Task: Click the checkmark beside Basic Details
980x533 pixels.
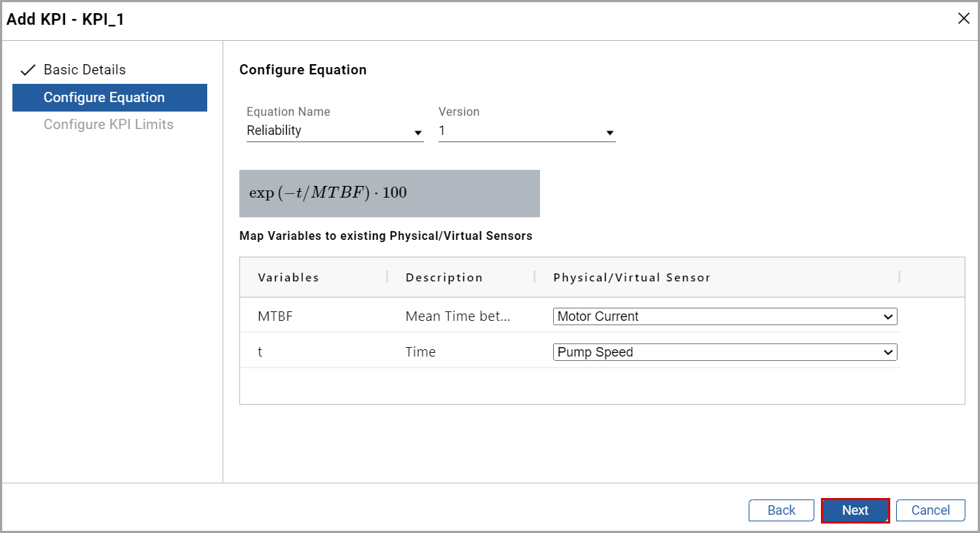Action: coord(27,69)
